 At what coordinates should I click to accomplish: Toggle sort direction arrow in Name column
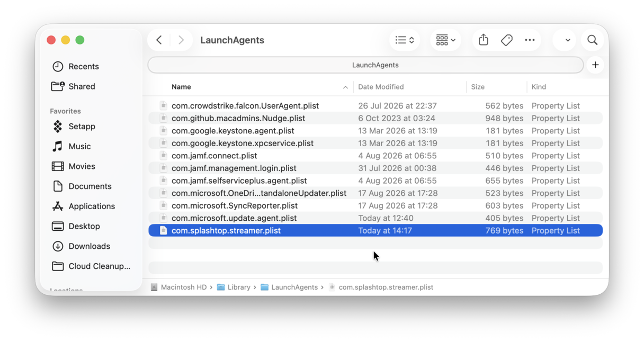(x=345, y=87)
